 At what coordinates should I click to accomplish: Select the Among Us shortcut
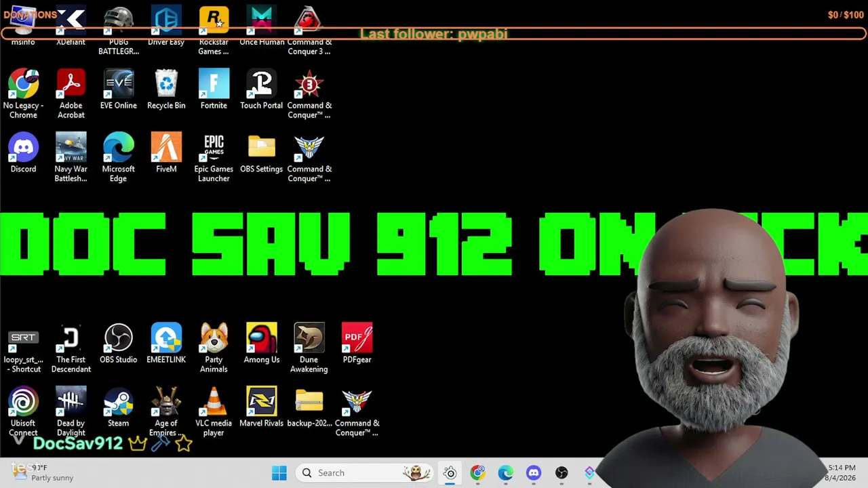point(262,343)
